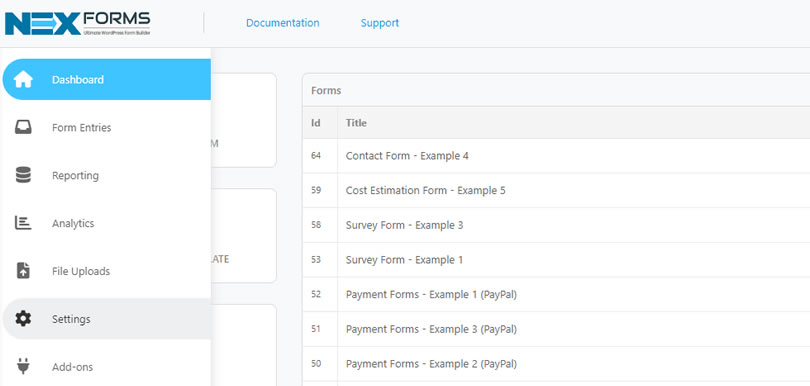Open the Form Entries menu item

[x=106, y=127]
